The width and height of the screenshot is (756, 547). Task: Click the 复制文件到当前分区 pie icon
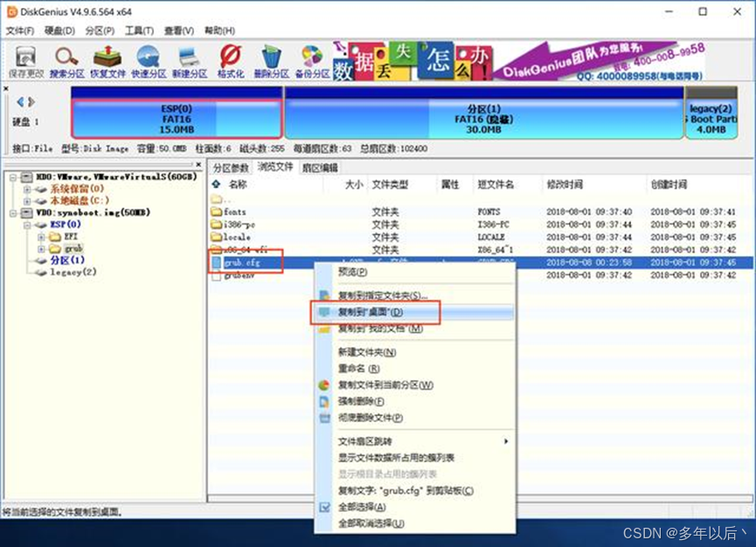[324, 385]
